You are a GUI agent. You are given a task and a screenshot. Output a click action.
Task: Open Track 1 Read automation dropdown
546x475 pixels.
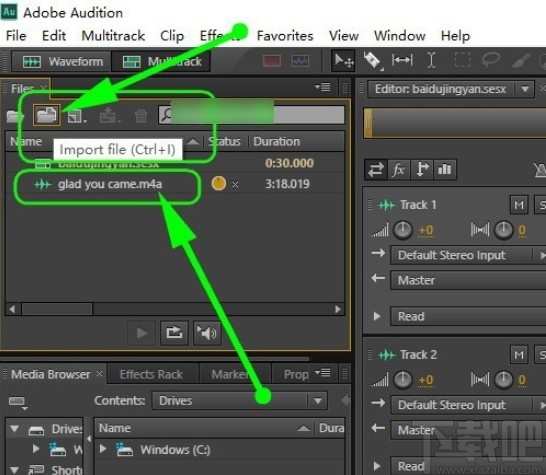(468, 316)
